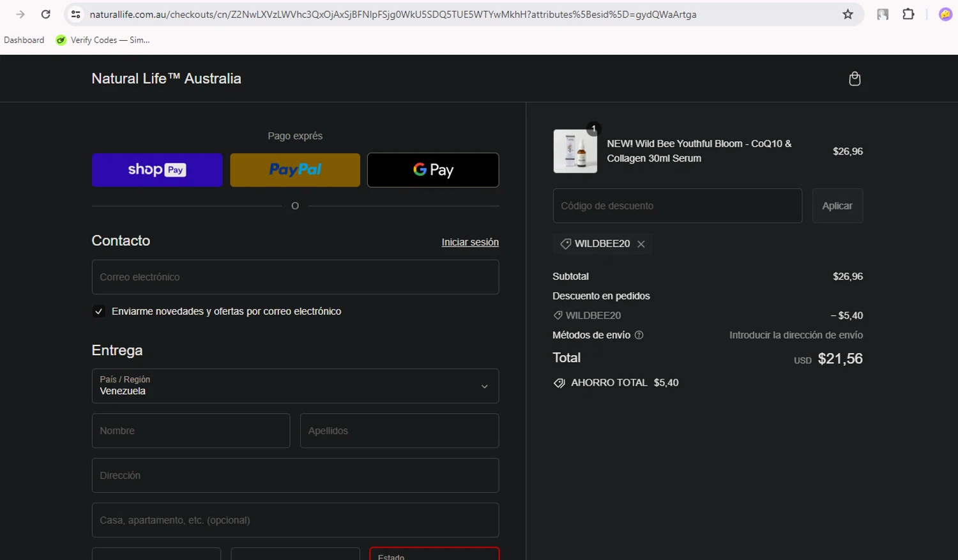Image resolution: width=958 pixels, height=560 pixels.
Task: Open the Natural Life Australia store link
Action: tap(167, 79)
